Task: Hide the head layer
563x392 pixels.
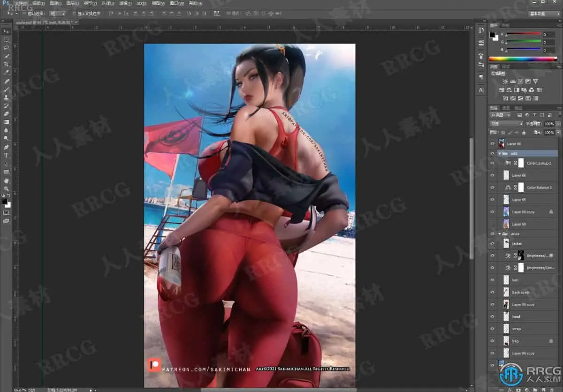Action: click(492, 317)
